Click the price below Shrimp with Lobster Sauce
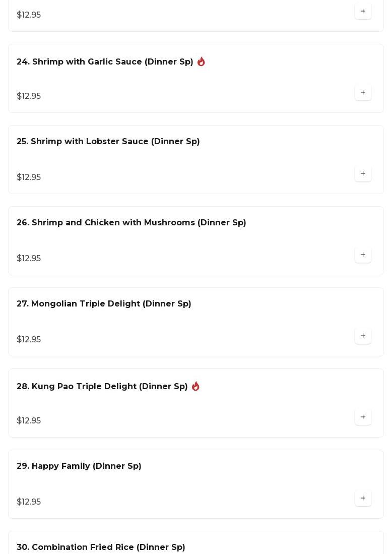The width and height of the screenshot is (392, 554). click(x=29, y=177)
